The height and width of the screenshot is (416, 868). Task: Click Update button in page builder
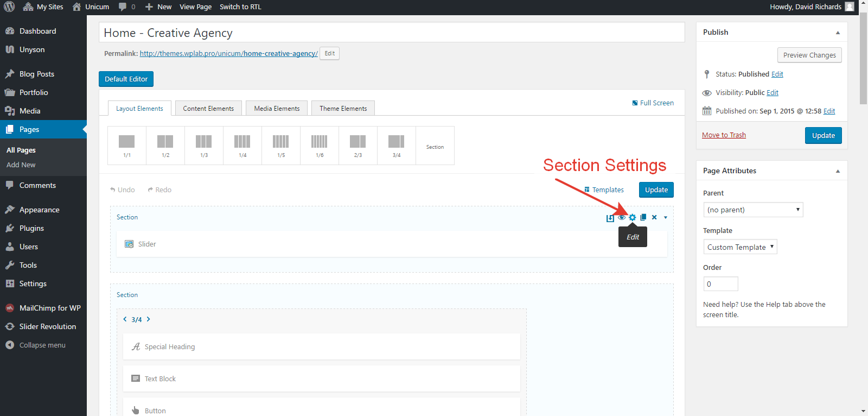tap(656, 190)
